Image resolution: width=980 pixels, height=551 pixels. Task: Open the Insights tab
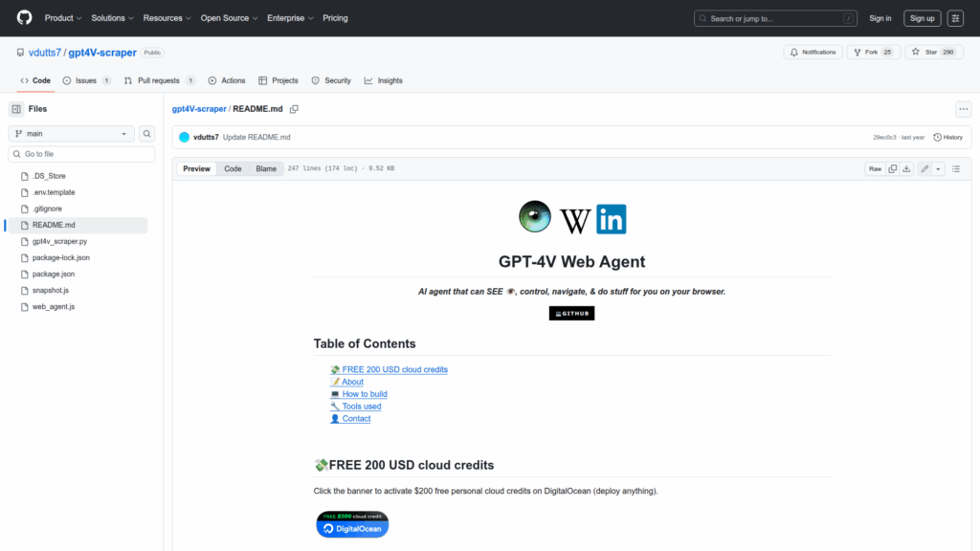tap(384, 80)
